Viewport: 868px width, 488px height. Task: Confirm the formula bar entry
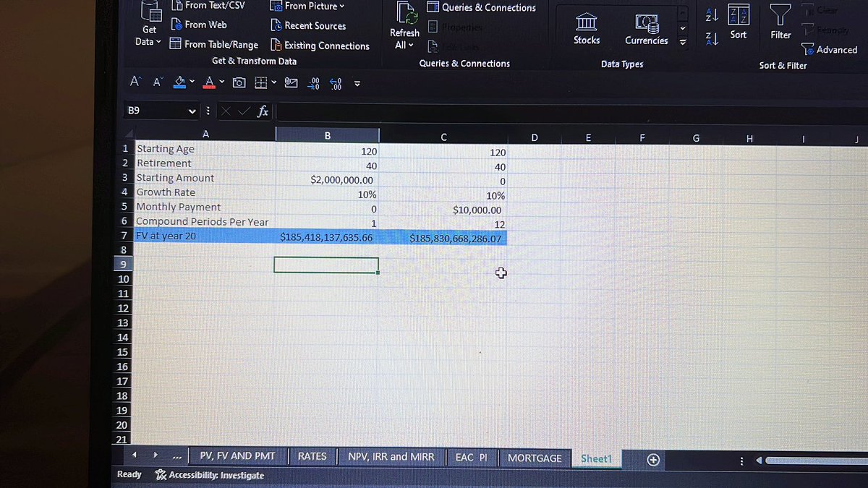coord(244,111)
